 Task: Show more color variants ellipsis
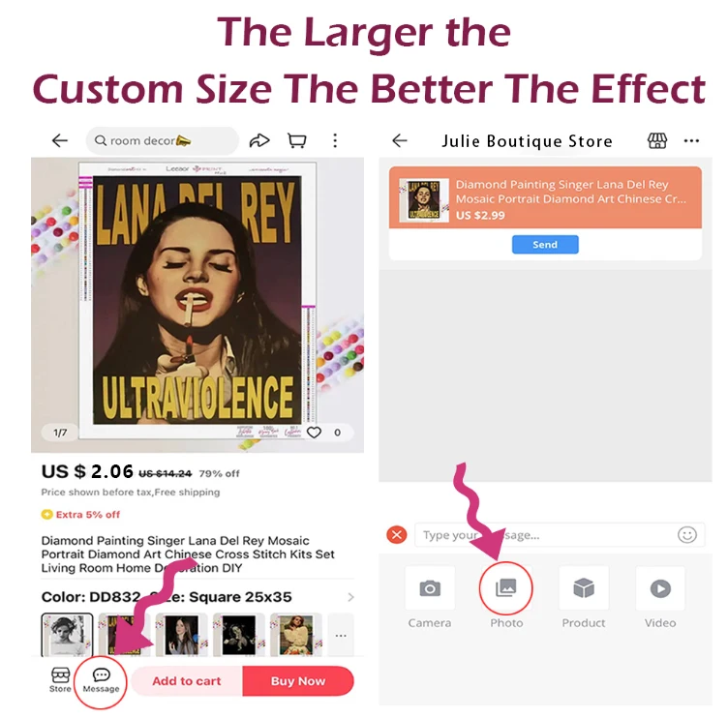point(341,636)
